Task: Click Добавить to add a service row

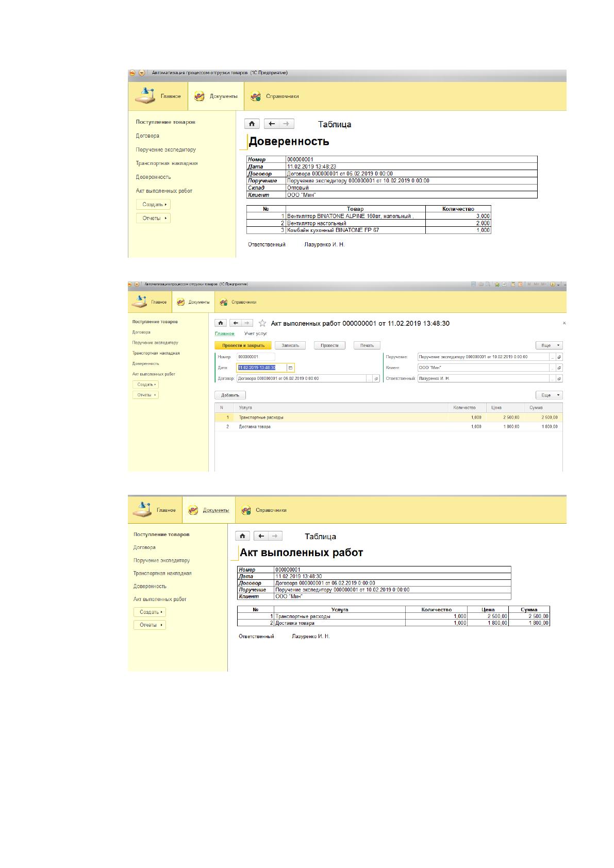Action: coord(230,395)
